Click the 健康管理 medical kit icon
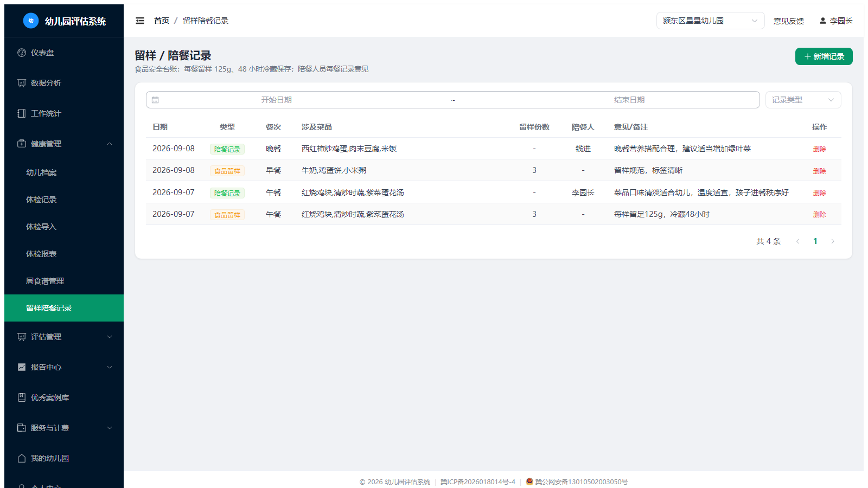The height and width of the screenshot is (488, 868). (x=22, y=144)
